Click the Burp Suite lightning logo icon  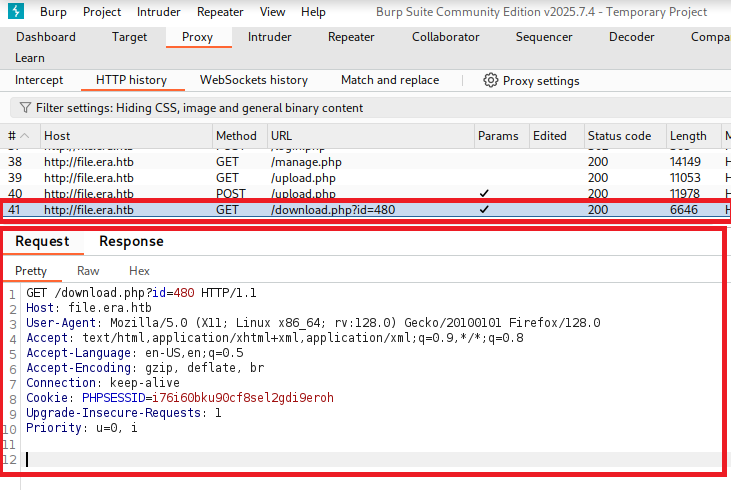click(15, 12)
